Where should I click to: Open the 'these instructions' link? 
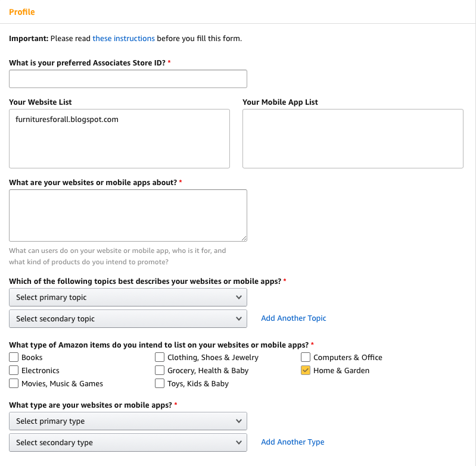point(123,39)
